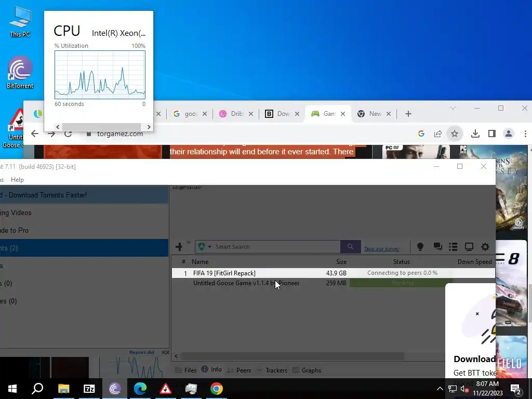Open 7-Zip from the taskbar

point(89,389)
